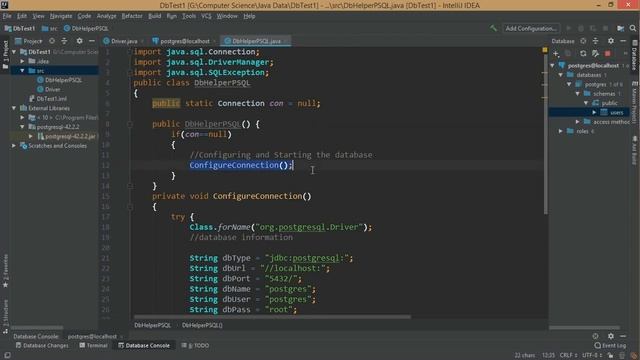Click the tool window toggle icon in the status bar corner
This screenshot has height=360, width=640.
pyautogui.click(x=7, y=355)
